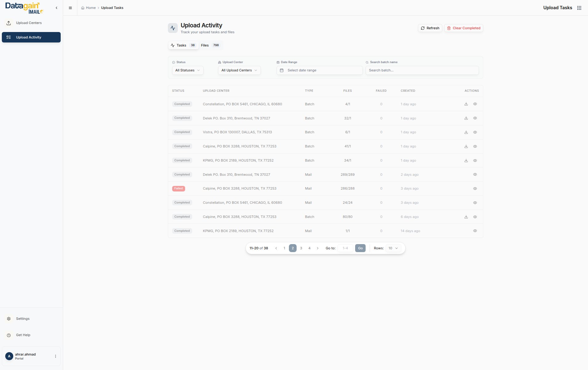Expand the All Upload Centers filter
The height and width of the screenshot is (370, 588).
click(x=239, y=70)
